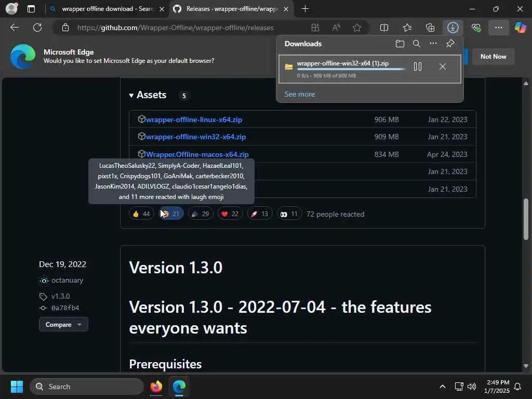The image size is (532, 399).
Task: Open the Windows Start menu
Action: click(x=17, y=387)
